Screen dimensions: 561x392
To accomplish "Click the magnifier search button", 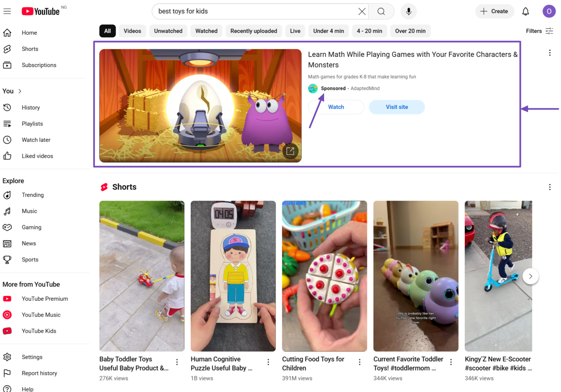I will (x=381, y=11).
